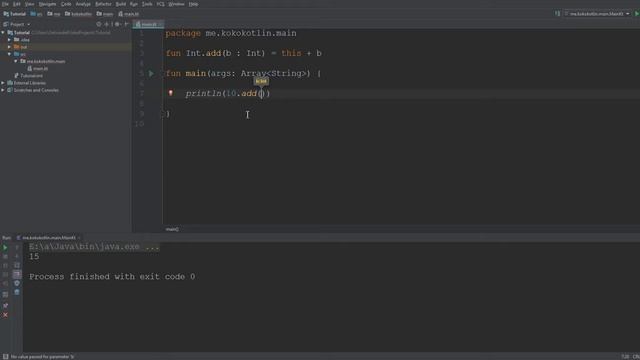This screenshot has height=360, width=640.
Task: Click 'Process finished with exit code 0' text
Action: coord(112,277)
